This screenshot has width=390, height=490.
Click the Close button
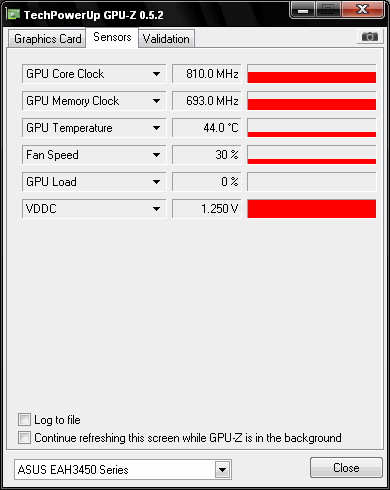tap(346, 468)
